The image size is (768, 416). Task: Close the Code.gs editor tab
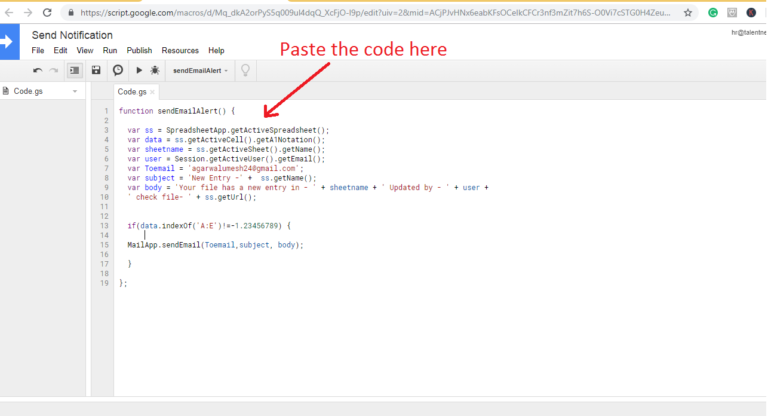tap(152, 92)
